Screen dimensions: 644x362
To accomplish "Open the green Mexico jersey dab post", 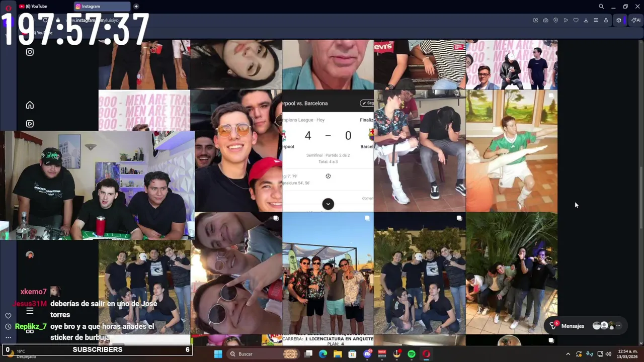I will [x=512, y=151].
